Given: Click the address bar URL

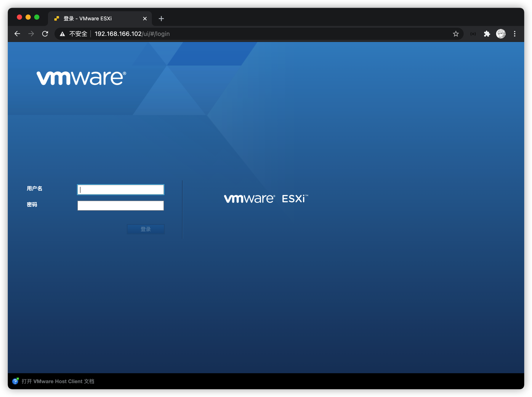Looking at the screenshot, I should coord(132,34).
